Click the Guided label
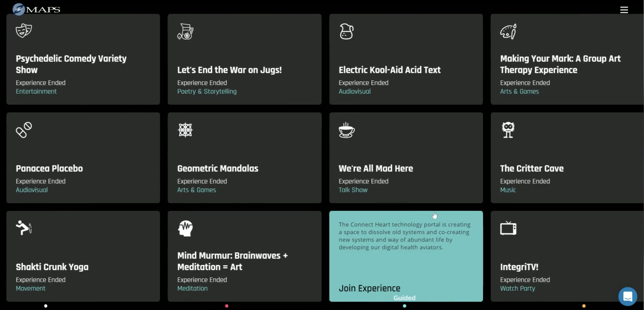This screenshot has height=310, width=644. pos(404,298)
